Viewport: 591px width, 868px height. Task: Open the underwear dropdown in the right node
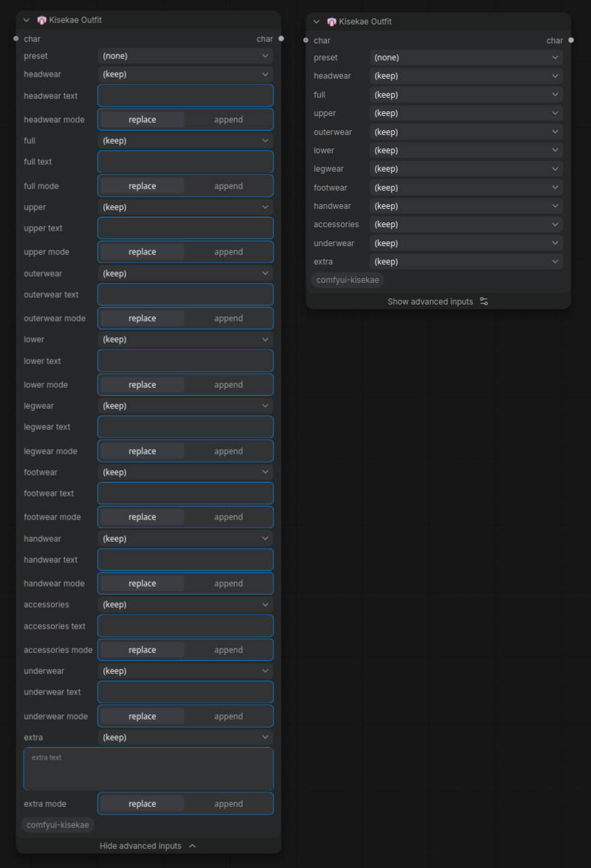[466, 243]
